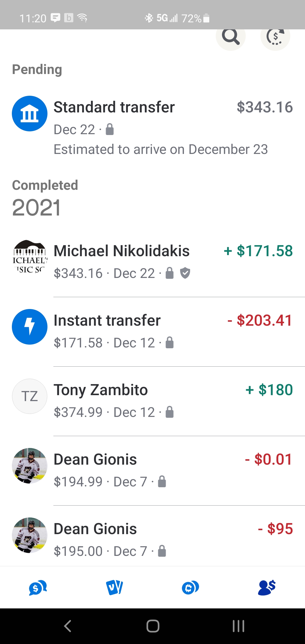Image resolution: width=305 pixels, height=644 pixels.
Task: Tap the purchase protection shield icon
Action: tap(185, 273)
